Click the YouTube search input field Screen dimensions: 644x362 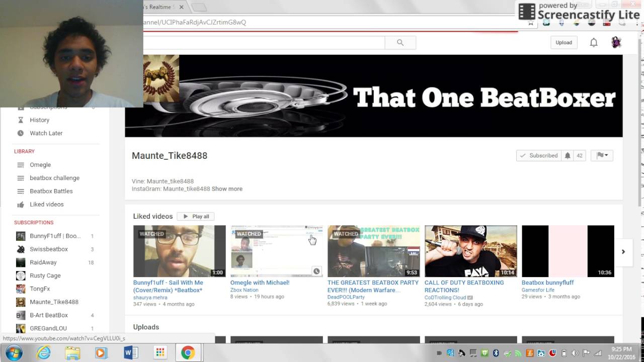click(264, 43)
